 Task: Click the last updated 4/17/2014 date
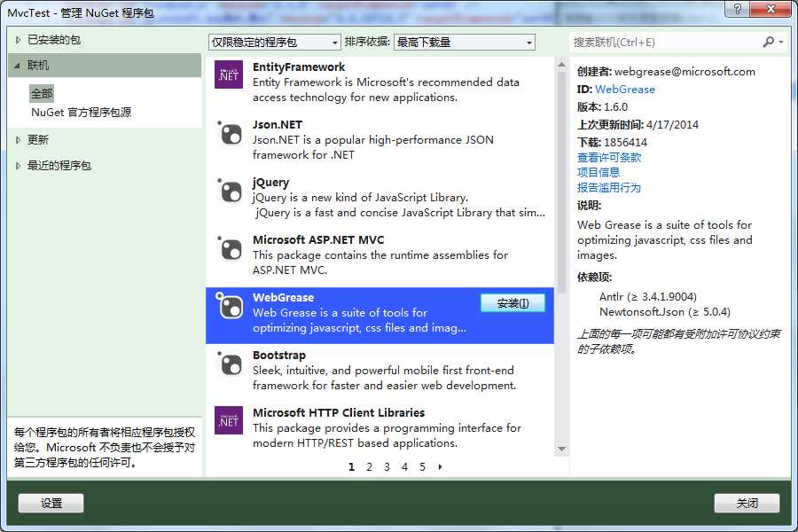(x=672, y=125)
